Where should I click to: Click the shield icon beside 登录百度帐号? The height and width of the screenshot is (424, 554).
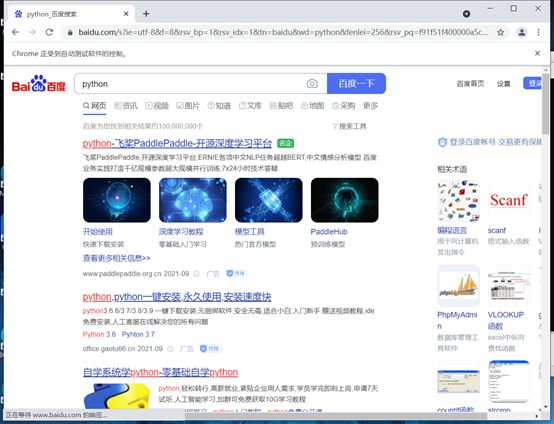tap(442, 142)
